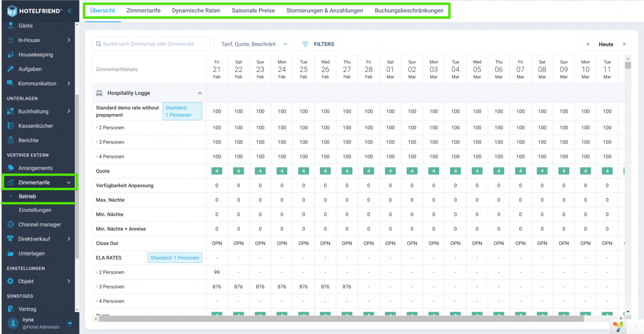644x334 pixels.
Task: Collapse Zimmertarife submenu chevron
Action: pos(69,182)
